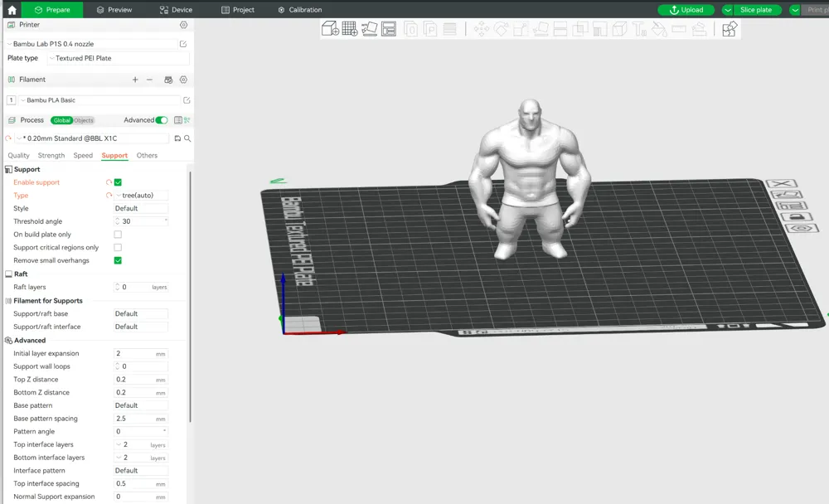Select the Strength settings tab
Viewport: 829px width, 504px height.
coord(51,156)
